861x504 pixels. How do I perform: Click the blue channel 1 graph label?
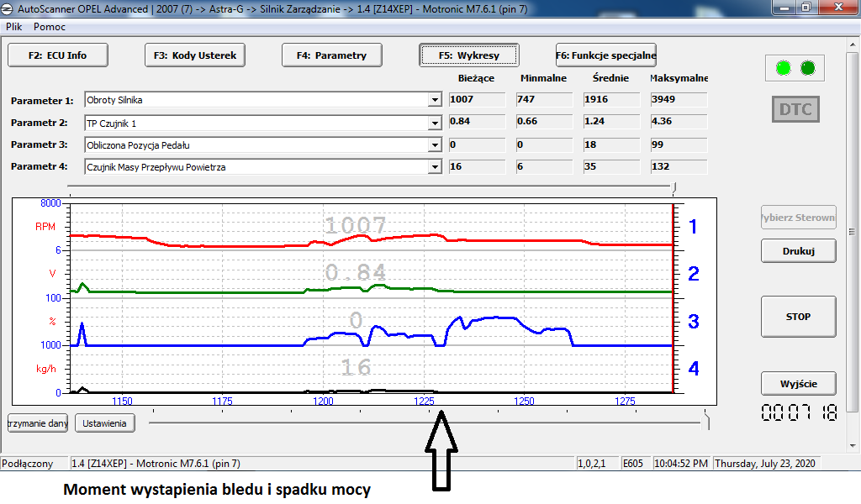point(693,227)
